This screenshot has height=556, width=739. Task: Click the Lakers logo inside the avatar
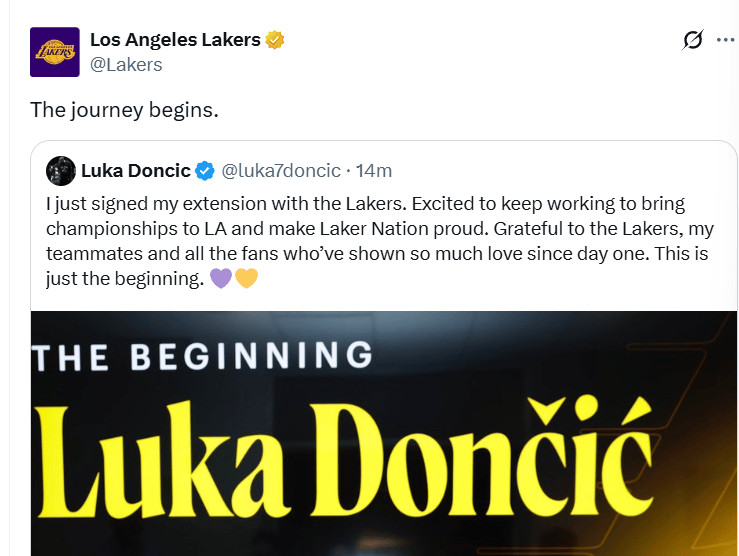[55, 52]
